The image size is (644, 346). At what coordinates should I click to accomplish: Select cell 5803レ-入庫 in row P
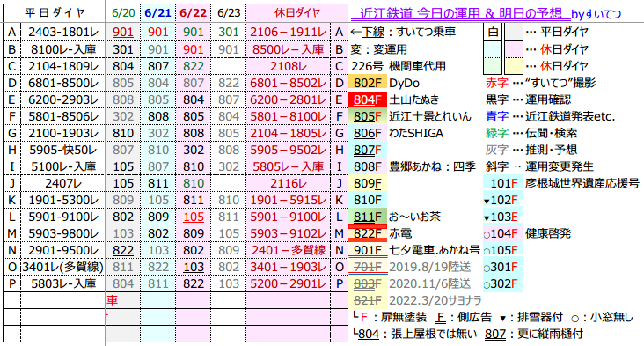pyautogui.click(x=63, y=284)
